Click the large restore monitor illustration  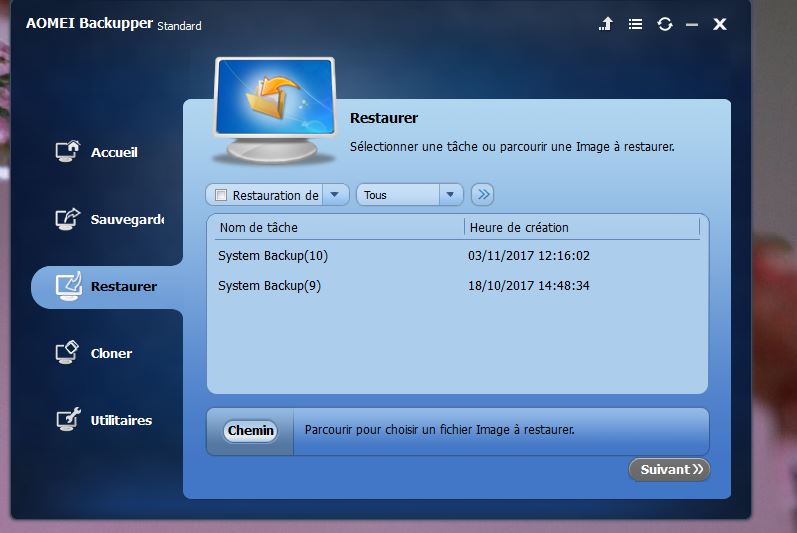coord(275,109)
